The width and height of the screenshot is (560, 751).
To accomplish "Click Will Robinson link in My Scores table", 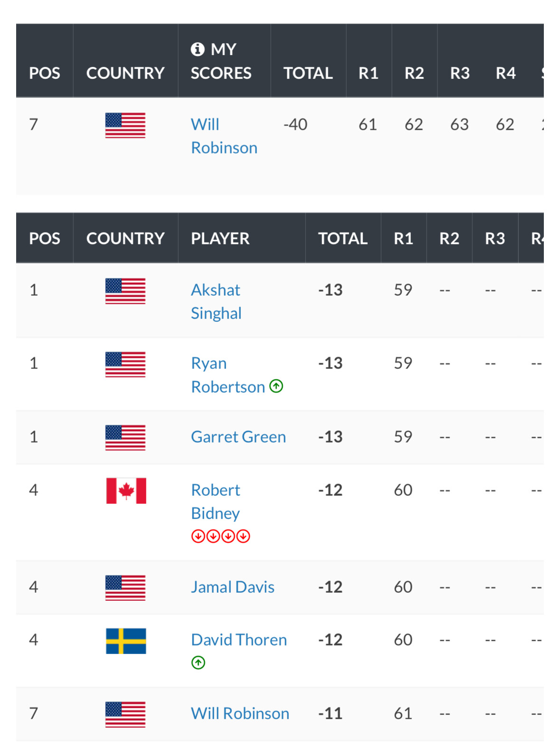I will (224, 136).
